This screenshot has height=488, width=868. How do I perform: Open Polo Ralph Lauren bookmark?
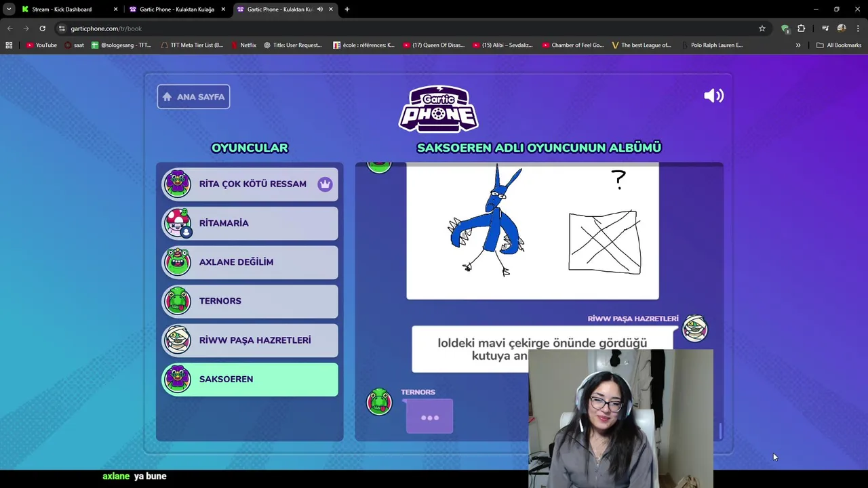point(712,45)
